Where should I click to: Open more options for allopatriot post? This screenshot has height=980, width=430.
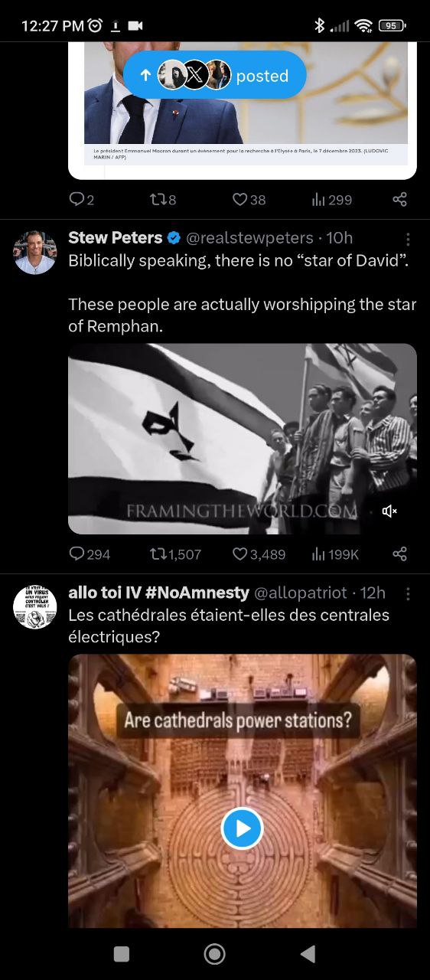[408, 593]
